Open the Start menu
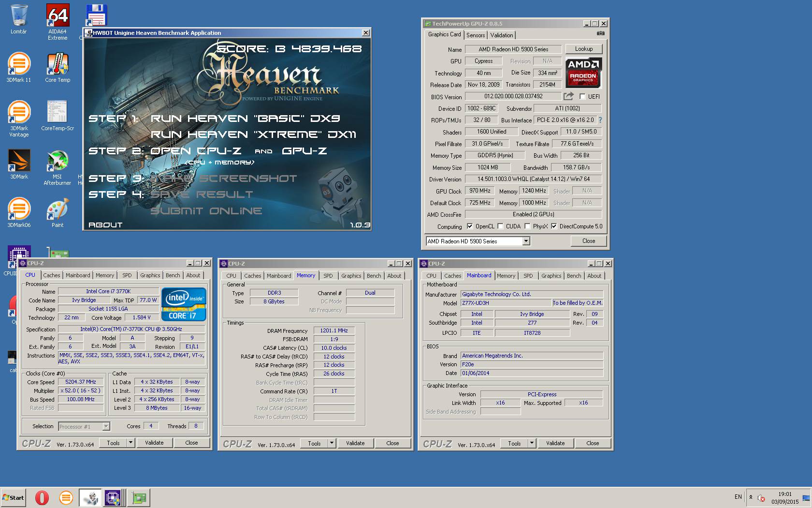The height and width of the screenshot is (508, 812). (14, 497)
